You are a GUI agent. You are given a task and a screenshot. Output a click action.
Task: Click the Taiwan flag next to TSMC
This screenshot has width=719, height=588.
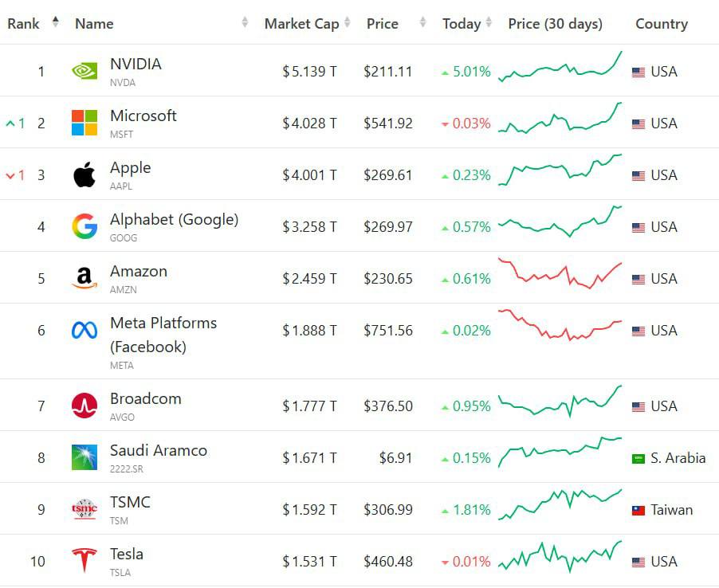pyautogui.click(x=638, y=510)
